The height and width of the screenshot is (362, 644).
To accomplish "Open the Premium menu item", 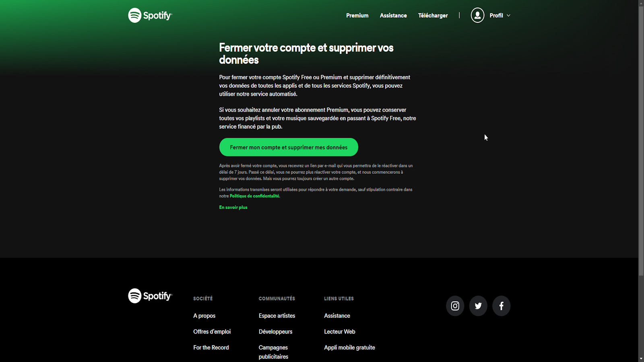I will click(357, 15).
